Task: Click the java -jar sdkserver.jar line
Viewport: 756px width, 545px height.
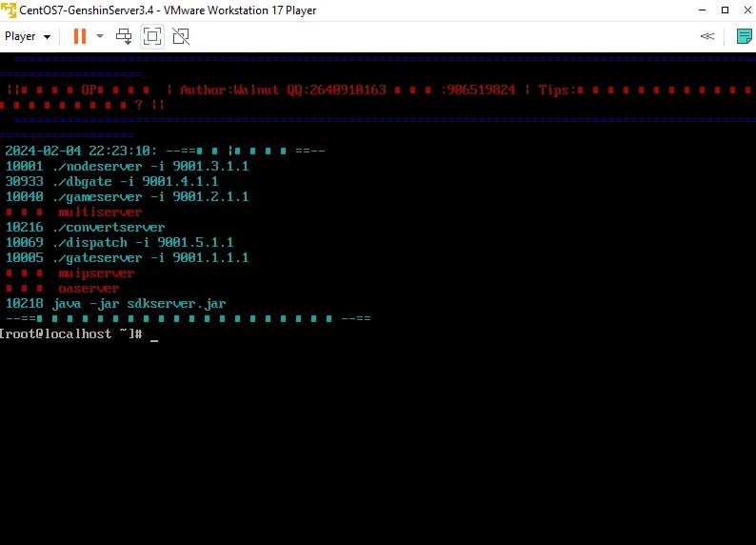Action: (x=116, y=304)
